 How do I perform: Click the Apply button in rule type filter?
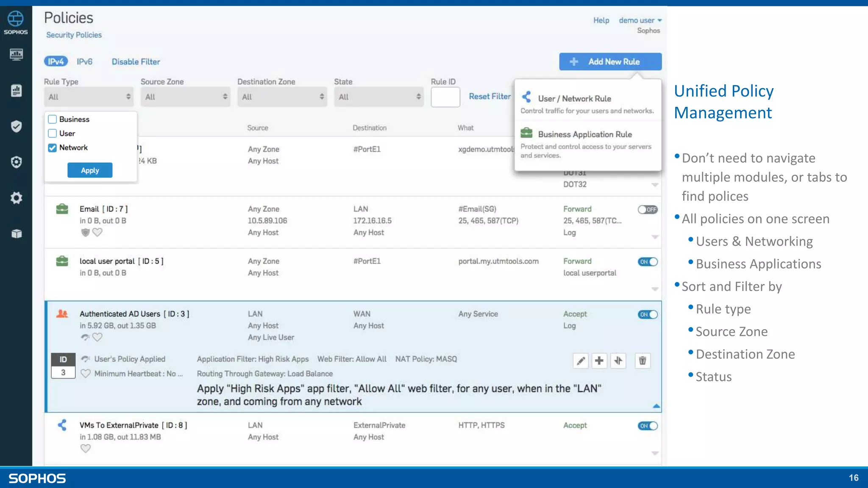pos(90,170)
